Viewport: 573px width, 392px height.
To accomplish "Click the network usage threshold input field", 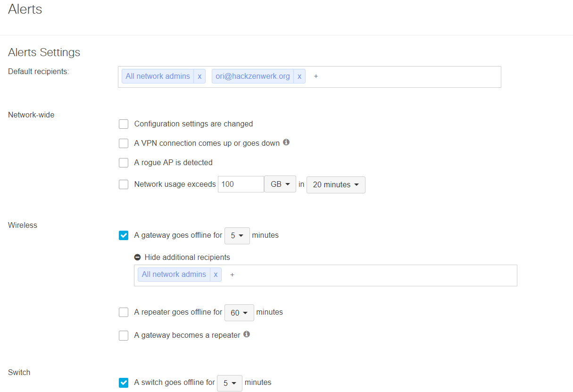I will tap(241, 184).
